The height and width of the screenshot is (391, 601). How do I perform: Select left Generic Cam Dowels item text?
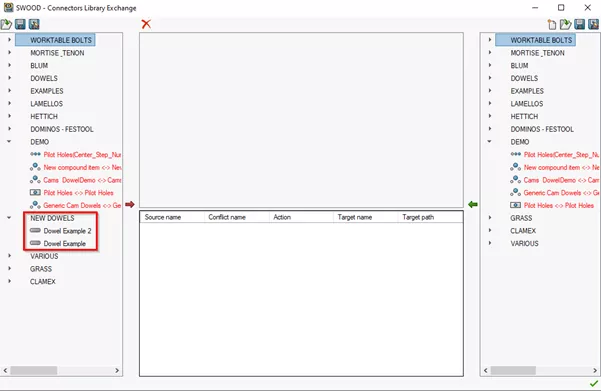pos(82,205)
